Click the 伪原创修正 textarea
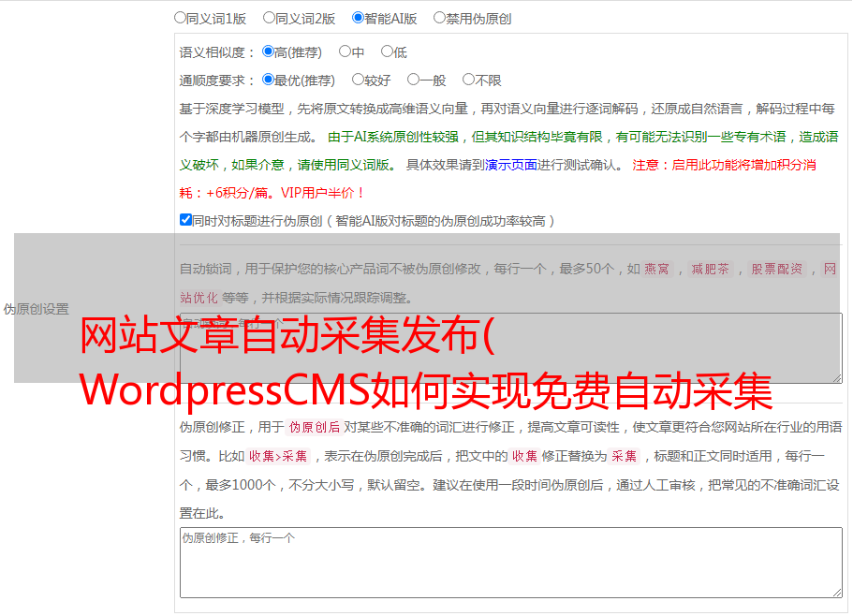Viewport: 853px width, 616px height. [511, 563]
